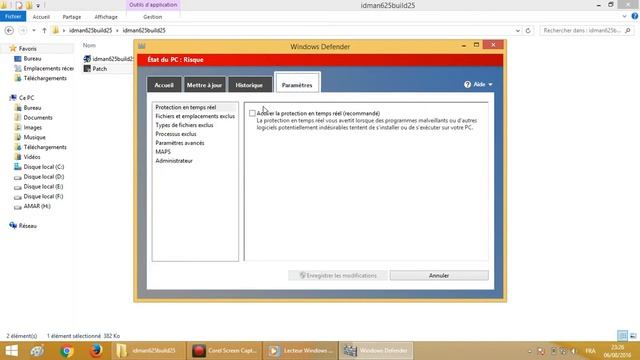640x360 pixels.
Task: Open Firefox from the taskbar
Action: tap(96, 351)
